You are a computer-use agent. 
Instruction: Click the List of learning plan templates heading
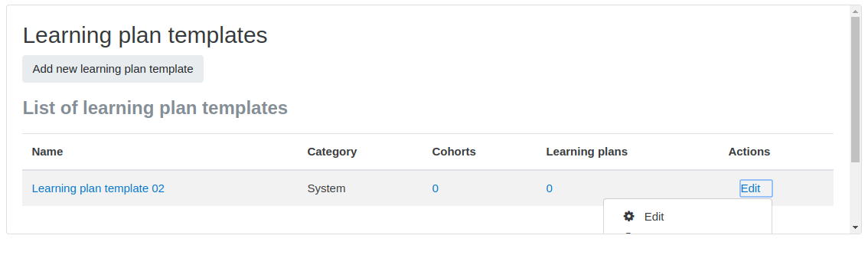pos(155,107)
